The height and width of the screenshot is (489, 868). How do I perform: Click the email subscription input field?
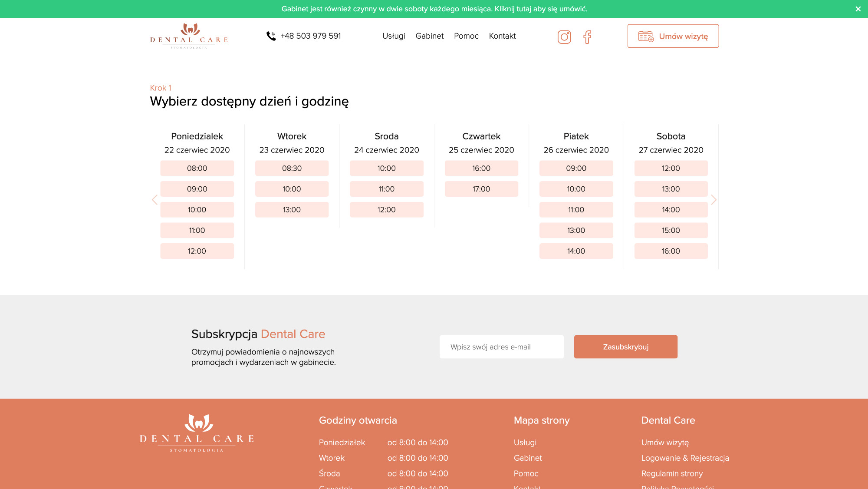pyautogui.click(x=501, y=347)
